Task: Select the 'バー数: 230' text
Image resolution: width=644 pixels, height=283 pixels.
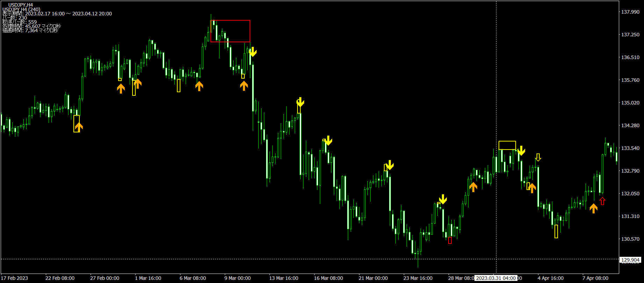Action: [15, 18]
